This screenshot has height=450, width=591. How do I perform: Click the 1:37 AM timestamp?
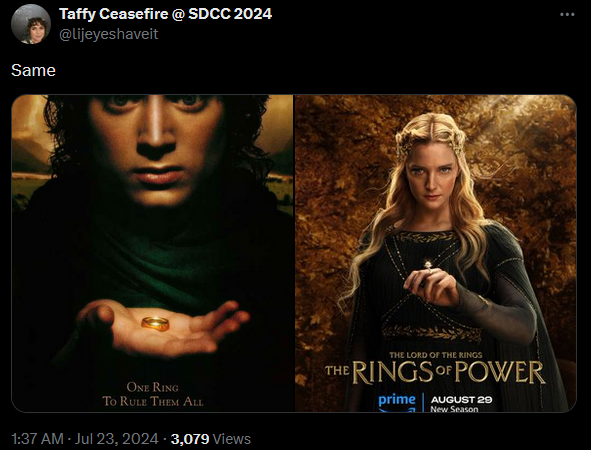click(37, 439)
